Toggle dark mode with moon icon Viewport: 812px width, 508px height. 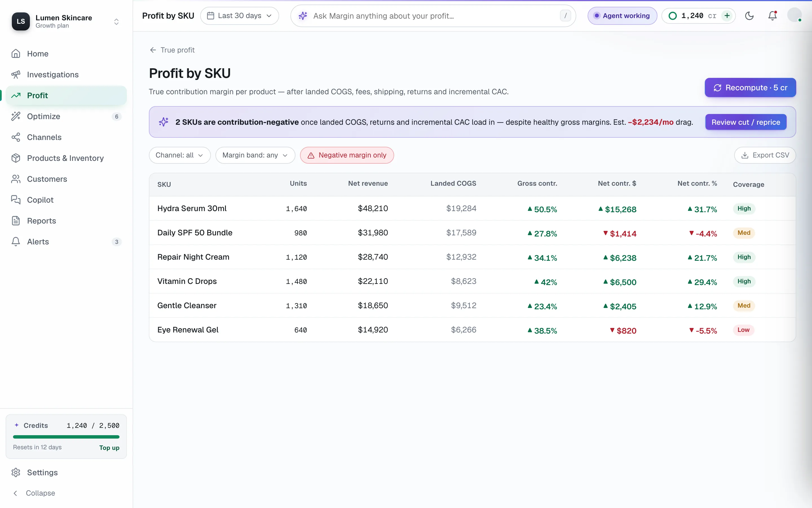click(x=749, y=16)
